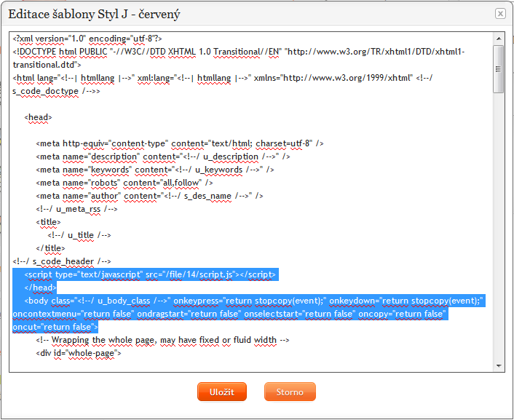Image resolution: width=514 pixels, height=420 pixels.
Task: Click the meta robots line
Action: pos(124,183)
